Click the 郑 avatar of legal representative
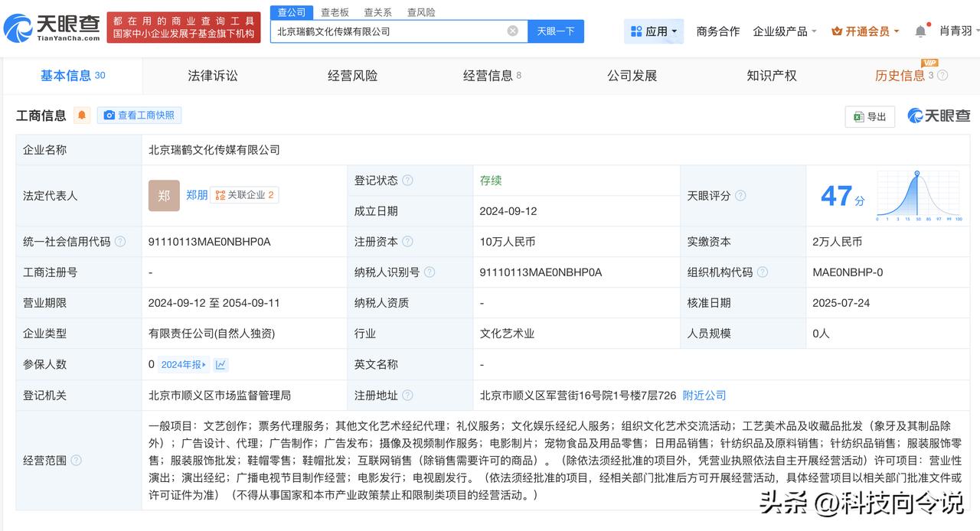Viewport: 980px width, 531px height. [164, 196]
